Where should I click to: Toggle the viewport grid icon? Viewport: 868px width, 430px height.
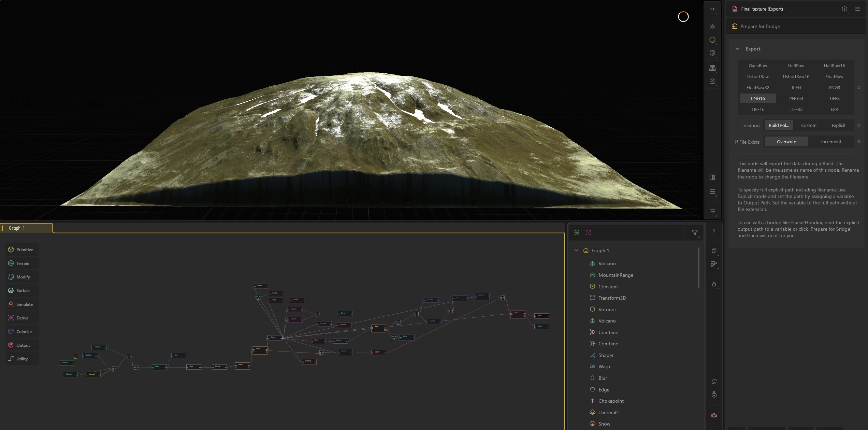(x=712, y=68)
